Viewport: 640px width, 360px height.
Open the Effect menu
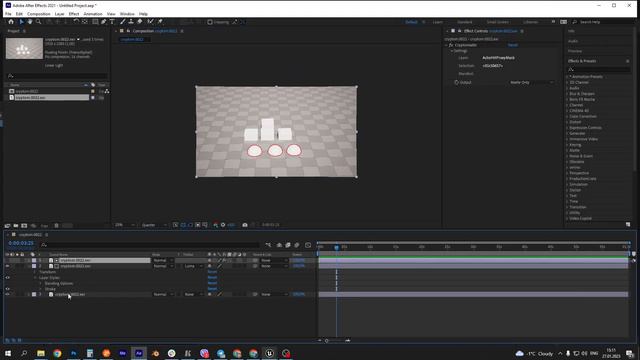[x=74, y=14]
